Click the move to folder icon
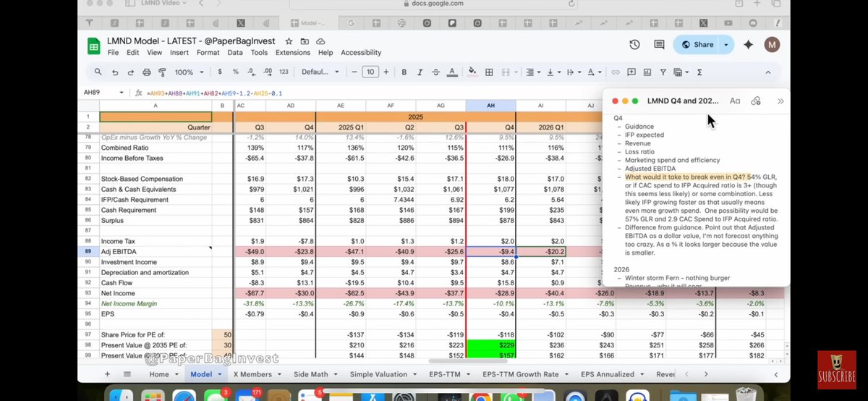 pyautogui.click(x=305, y=41)
